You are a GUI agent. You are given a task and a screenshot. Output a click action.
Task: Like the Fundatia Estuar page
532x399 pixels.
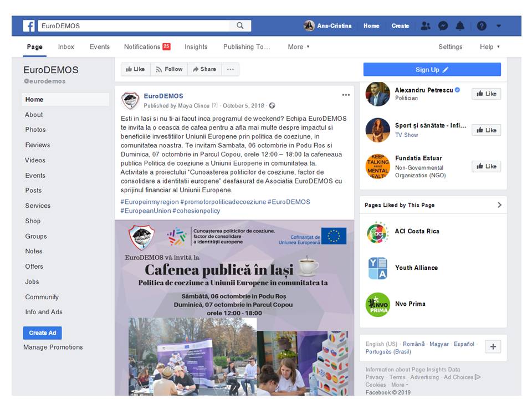pyautogui.click(x=486, y=166)
